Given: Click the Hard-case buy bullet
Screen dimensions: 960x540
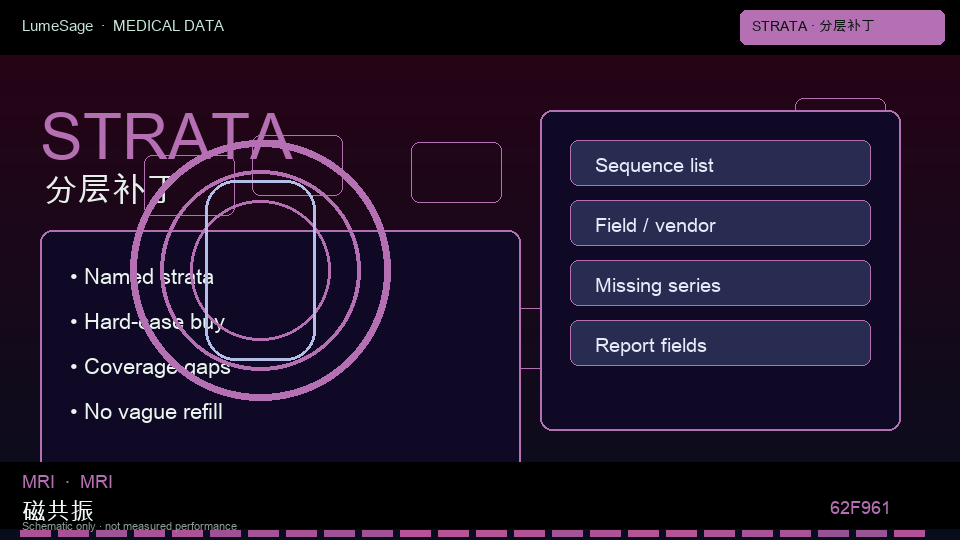Looking at the screenshot, I should point(147,321).
